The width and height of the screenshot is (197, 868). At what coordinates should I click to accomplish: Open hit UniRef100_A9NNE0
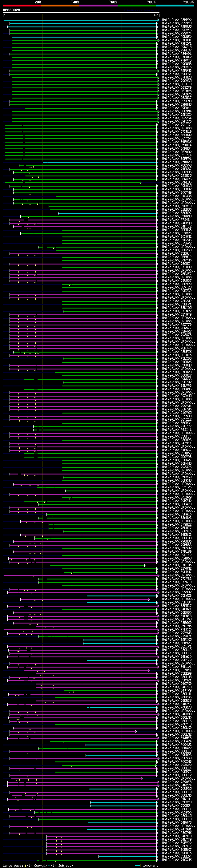177,37
